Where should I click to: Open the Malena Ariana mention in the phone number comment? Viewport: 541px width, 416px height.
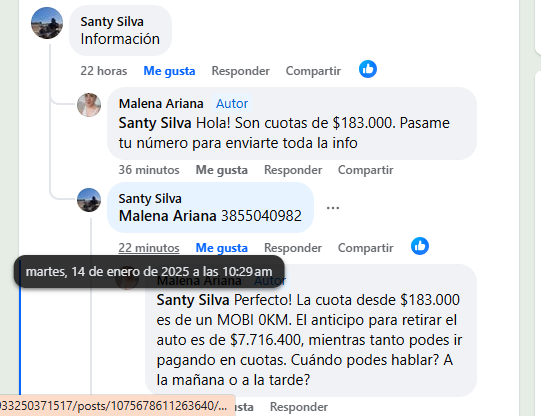coord(167,216)
